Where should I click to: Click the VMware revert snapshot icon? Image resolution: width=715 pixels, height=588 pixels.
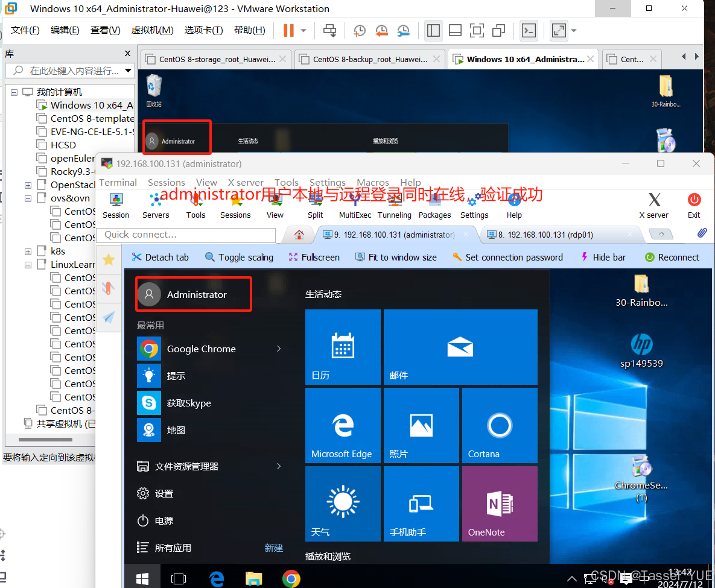point(381,31)
